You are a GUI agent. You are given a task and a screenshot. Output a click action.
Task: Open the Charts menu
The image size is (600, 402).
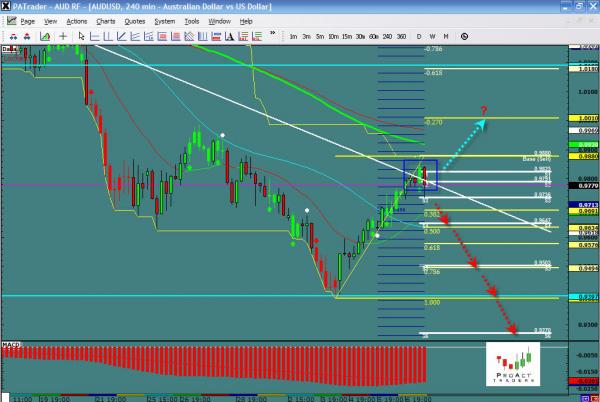(x=103, y=20)
